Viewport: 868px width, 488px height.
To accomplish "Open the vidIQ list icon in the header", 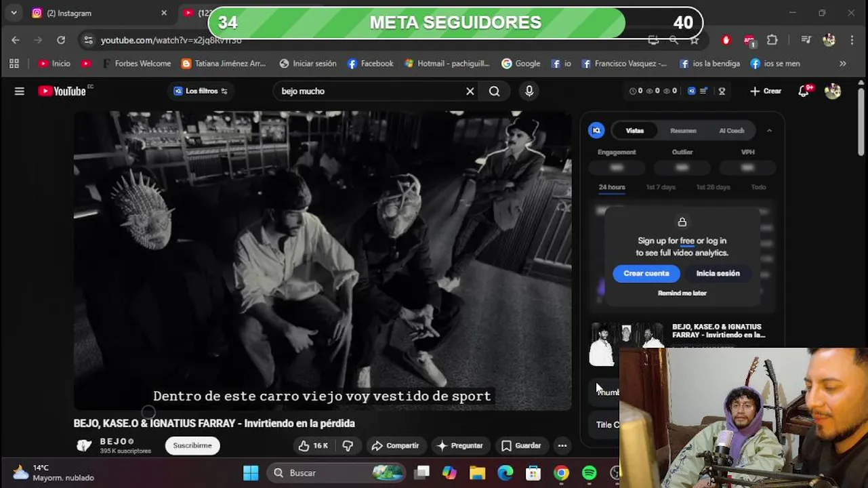I will 703,91.
